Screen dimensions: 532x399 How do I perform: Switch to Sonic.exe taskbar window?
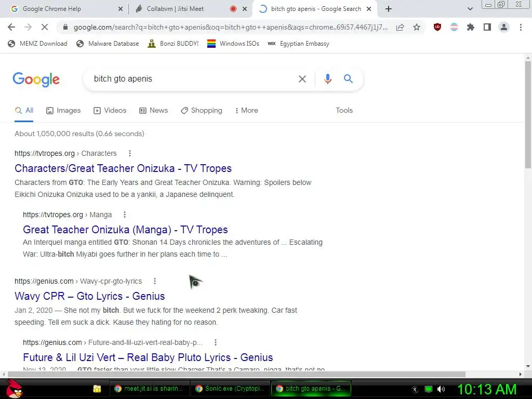(230, 389)
